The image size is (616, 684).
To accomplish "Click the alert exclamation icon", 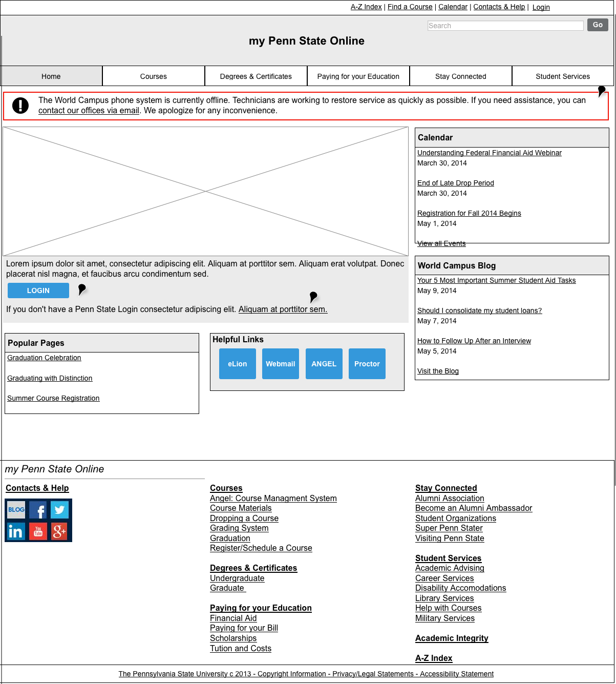I will pyautogui.click(x=20, y=106).
